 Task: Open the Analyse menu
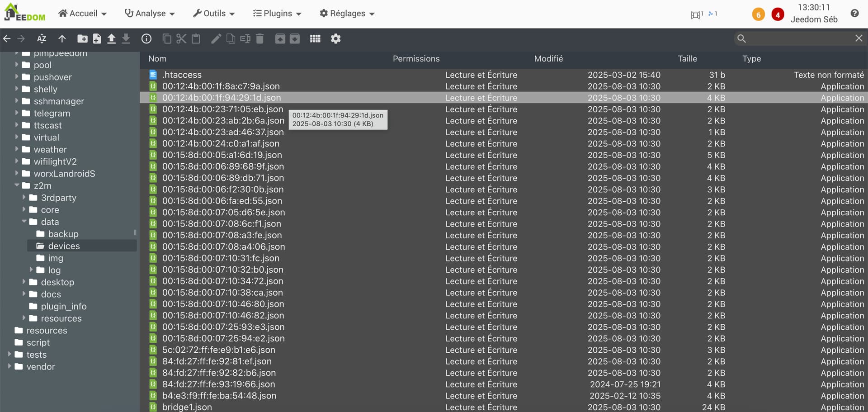[150, 14]
